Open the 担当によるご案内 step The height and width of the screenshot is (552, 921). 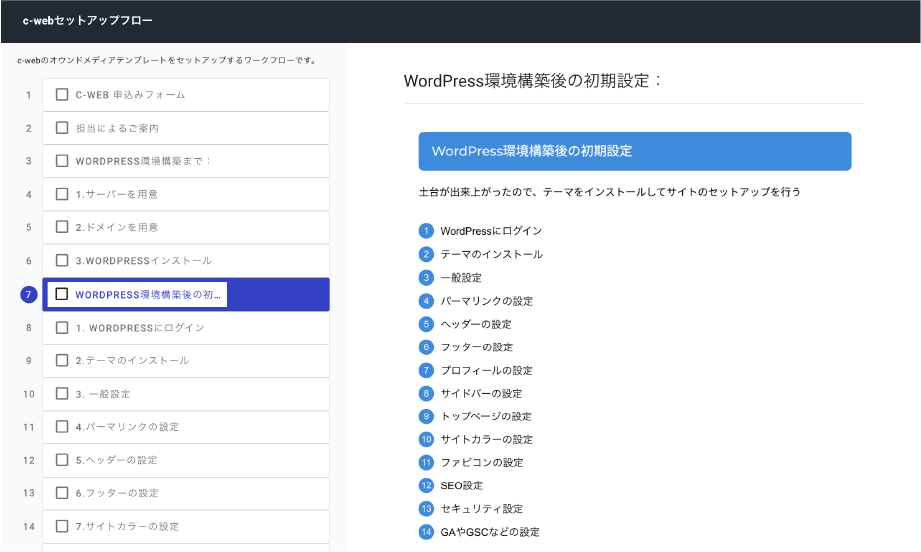186,128
